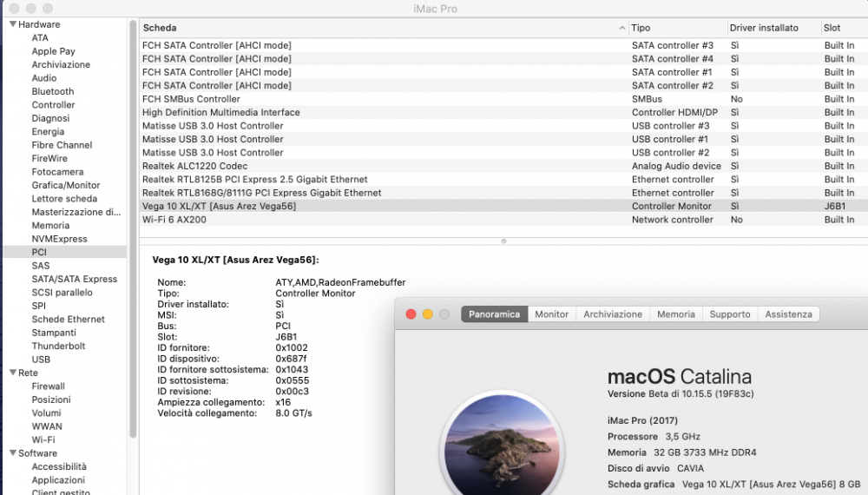This screenshot has width=868, height=495.
Task: Select Stampanti in the sidebar
Action: click(54, 333)
